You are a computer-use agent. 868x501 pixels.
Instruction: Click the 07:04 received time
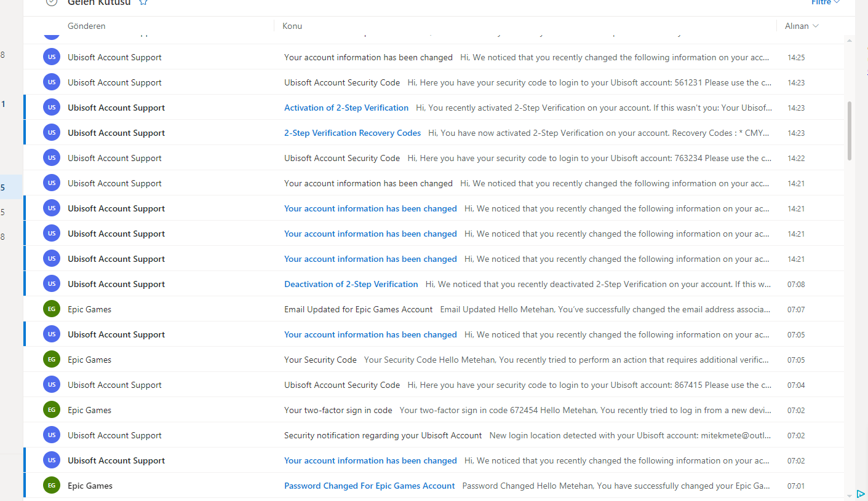(796, 385)
